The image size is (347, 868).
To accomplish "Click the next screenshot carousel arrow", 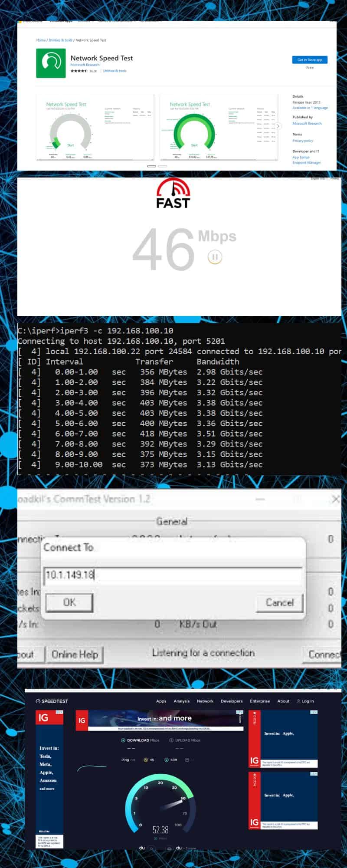I will (278, 126).
